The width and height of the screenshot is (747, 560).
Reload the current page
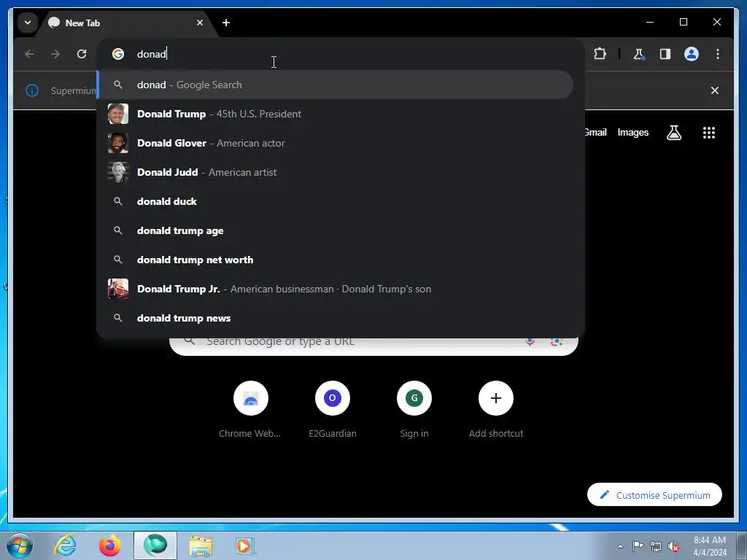(82, 54)
